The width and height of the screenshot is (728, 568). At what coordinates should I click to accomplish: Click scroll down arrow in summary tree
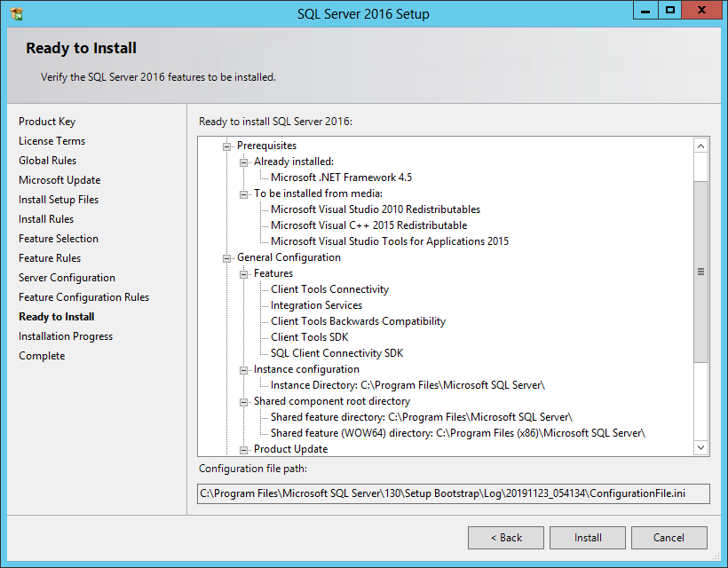(700, 448)
